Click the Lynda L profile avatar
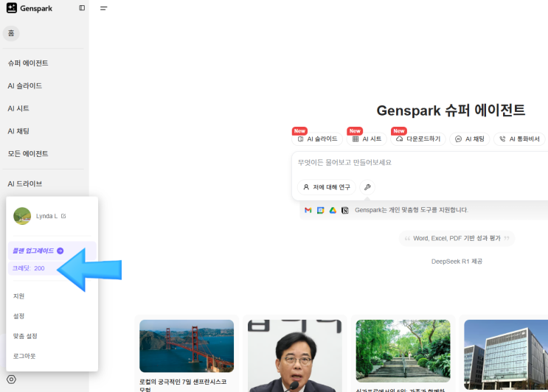Screen dimensions: 548x392 pos(22,216)
